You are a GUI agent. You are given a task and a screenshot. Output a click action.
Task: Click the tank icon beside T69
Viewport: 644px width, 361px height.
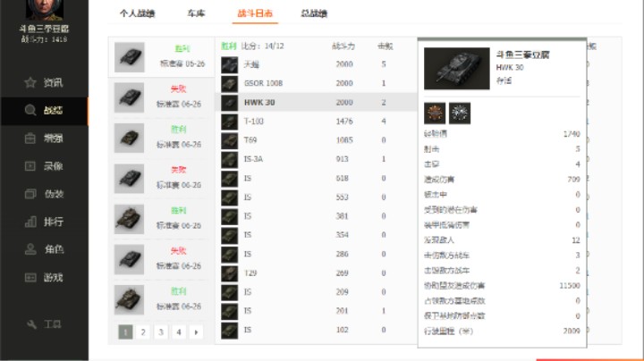point(229,140)
